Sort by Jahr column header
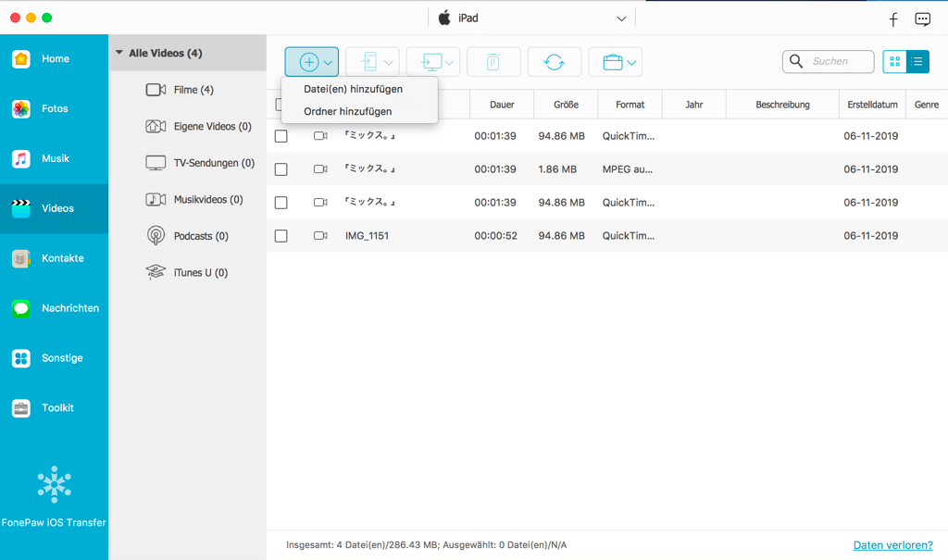This screenshot has height=560, width=948. (x=694, y=105)
